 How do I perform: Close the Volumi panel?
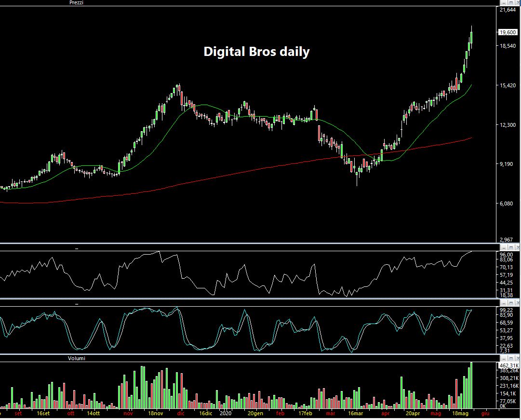point(518,358)
